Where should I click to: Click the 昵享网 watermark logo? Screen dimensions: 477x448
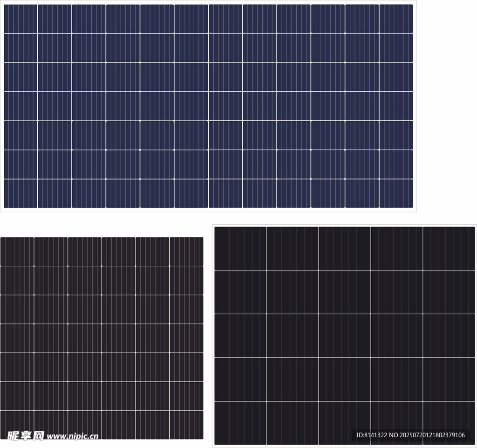[x=26, y=436]
